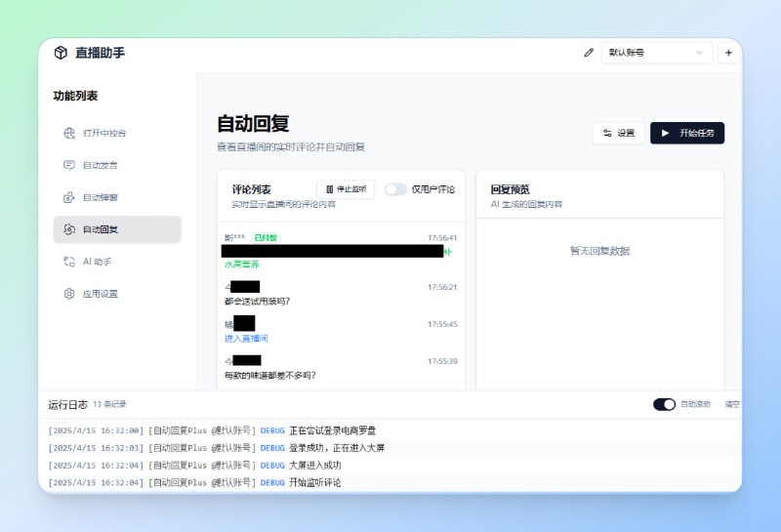Image resolution: width=781 pixels, height=532 pixels.
Task: Click the 功能列表 sidebar heading
Action: 75,96
